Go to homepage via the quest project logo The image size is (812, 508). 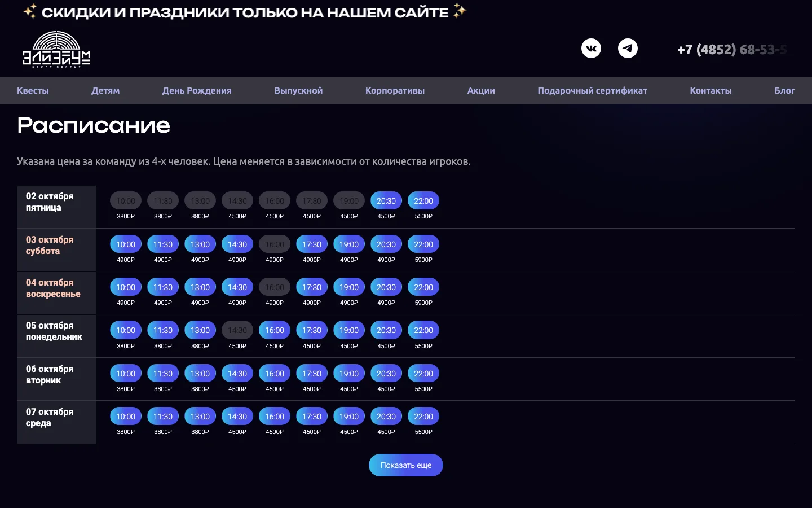(56, 50)
